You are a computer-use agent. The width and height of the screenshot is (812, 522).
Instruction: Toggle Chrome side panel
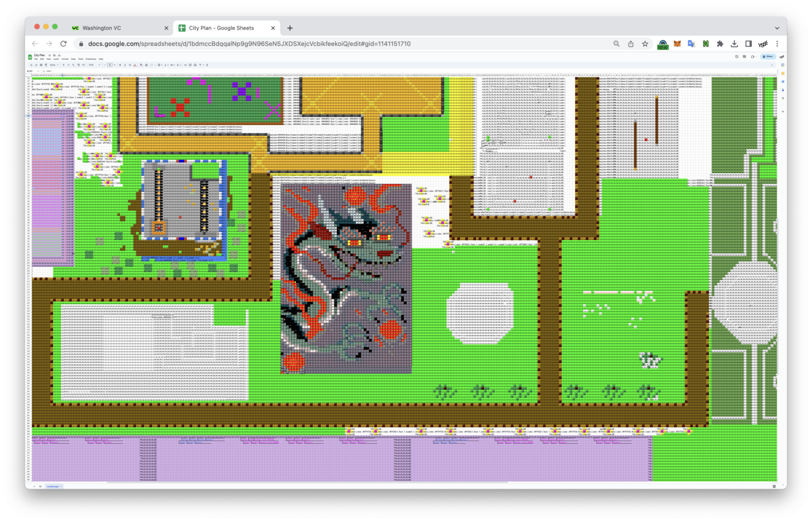[749, 44]
